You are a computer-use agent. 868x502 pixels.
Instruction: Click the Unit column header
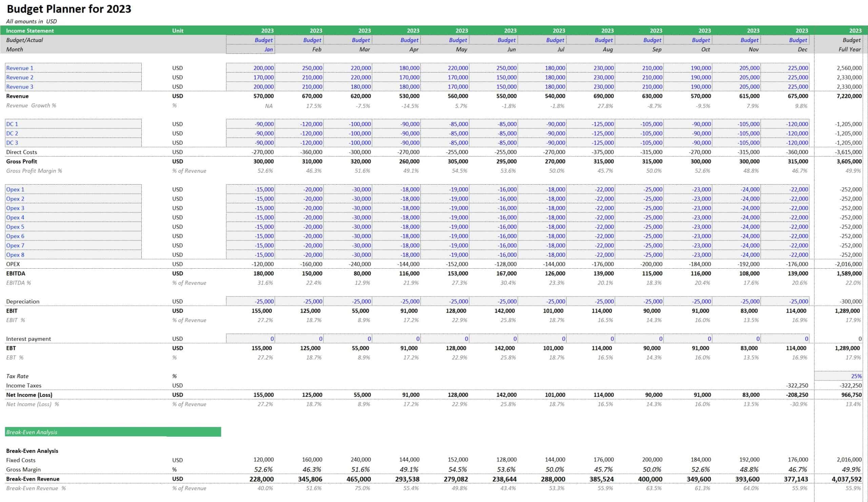178,30
